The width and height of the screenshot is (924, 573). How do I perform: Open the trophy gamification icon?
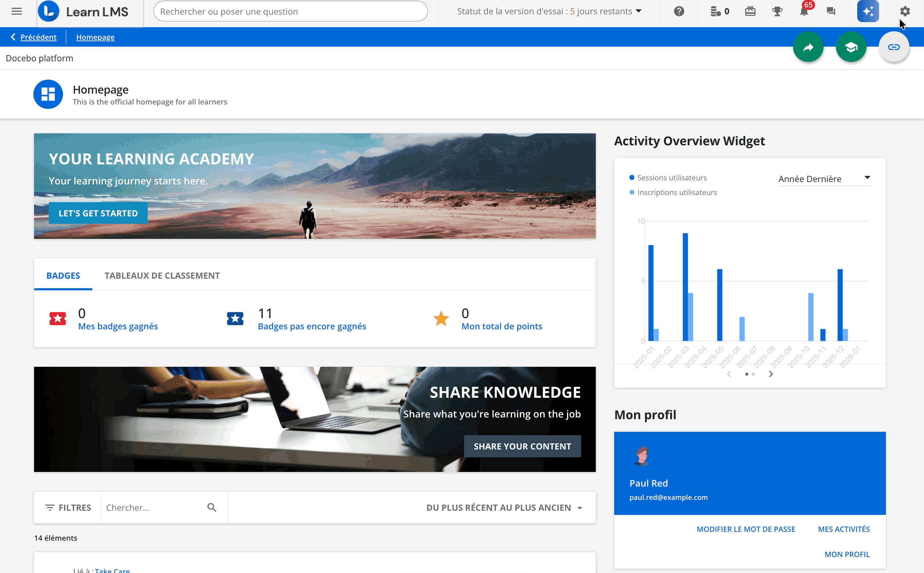[777, 11]
